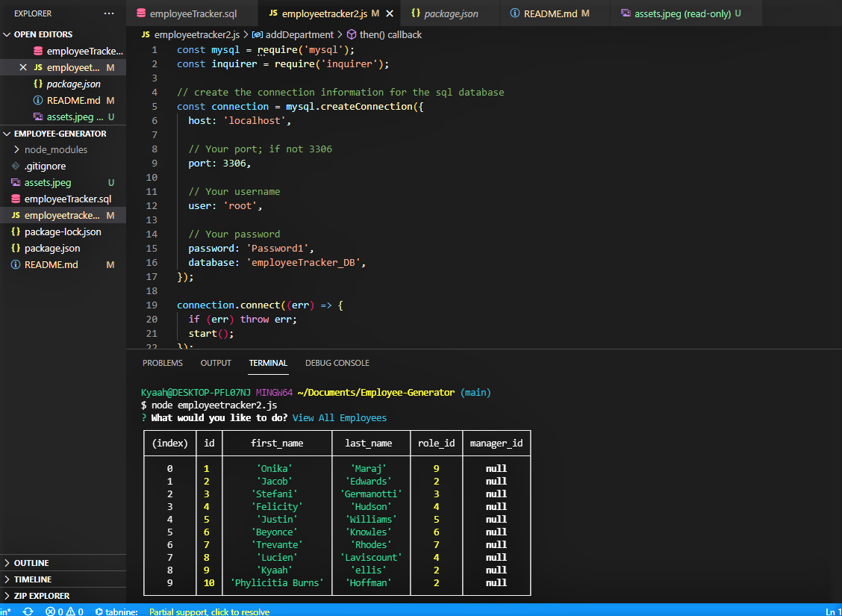Open the errors and warnings count indicator
842x616 pixels.
pos(64,612)
